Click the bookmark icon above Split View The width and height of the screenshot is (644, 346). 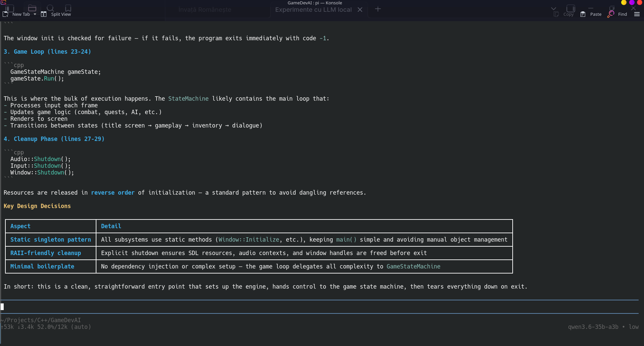tap(68, 8)
